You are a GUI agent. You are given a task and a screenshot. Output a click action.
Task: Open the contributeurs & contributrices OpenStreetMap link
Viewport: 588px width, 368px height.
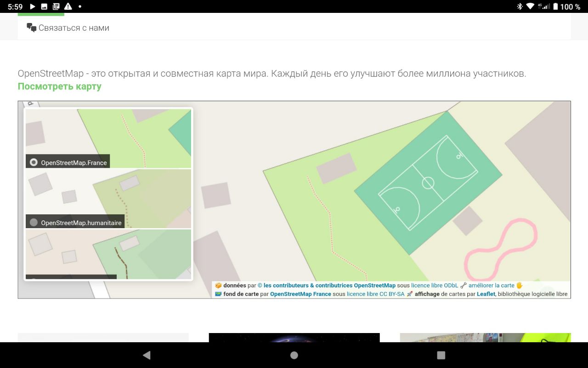tap(327, 285)
